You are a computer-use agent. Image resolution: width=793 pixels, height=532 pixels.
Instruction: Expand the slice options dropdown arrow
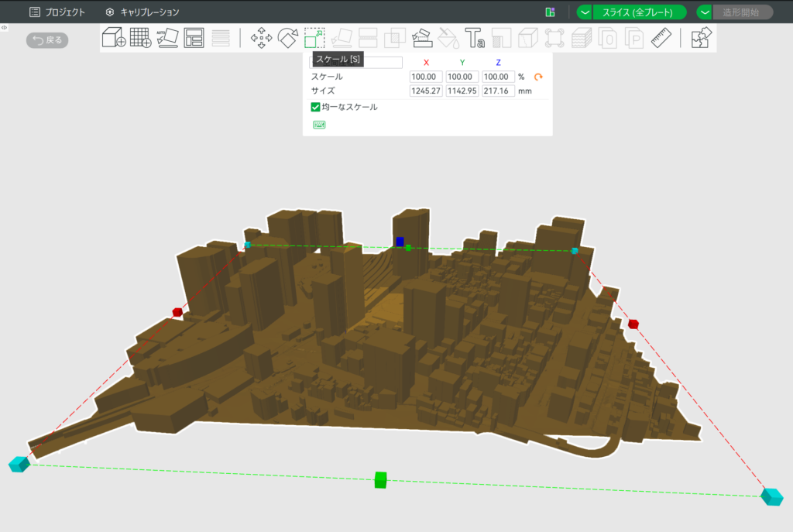[x=585, y=12]
